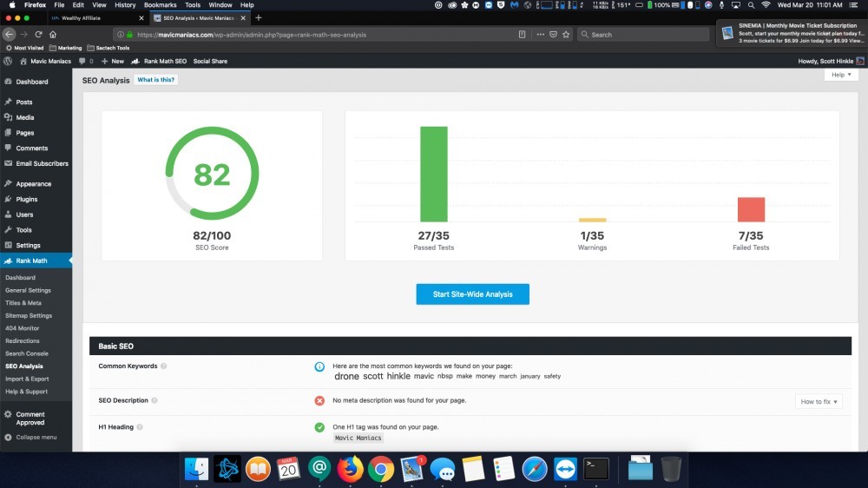Open the Tools menu in the macOS menu bar
The width and height of the screenshot is (868, 488).
coord(193,5)
